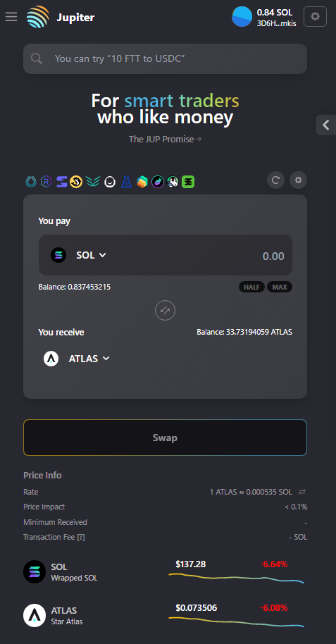
Task: Click the wallet avatar showing 0.84 SOL
Action: (x=242, y=17)
